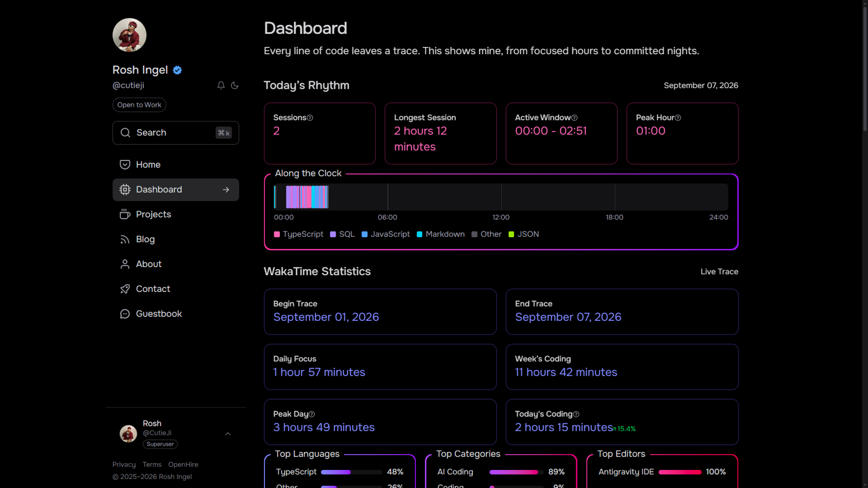This screenshot has width=868, height=488.
Task: Click the Peak Hour info icon
Action: (x=678, y=117)
